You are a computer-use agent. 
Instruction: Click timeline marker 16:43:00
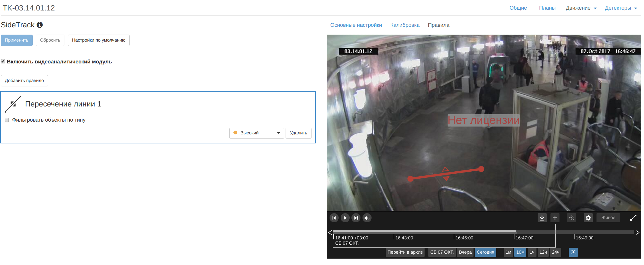coord(404,238)
